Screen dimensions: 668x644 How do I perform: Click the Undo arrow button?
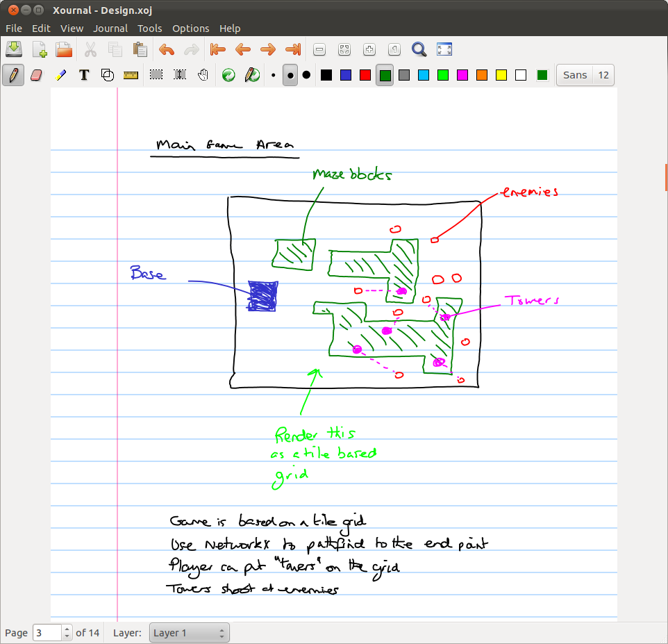click(167, 49)
